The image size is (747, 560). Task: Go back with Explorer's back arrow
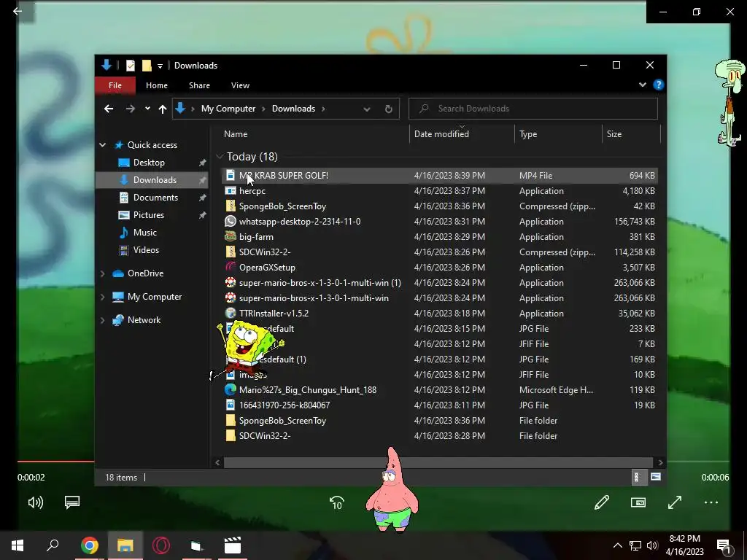(109, 109)
